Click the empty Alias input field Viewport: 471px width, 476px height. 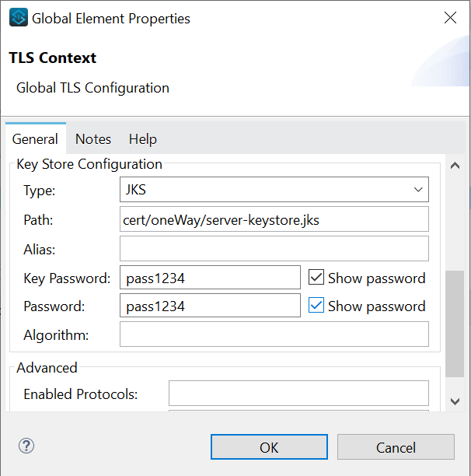(x=274, y=249)
